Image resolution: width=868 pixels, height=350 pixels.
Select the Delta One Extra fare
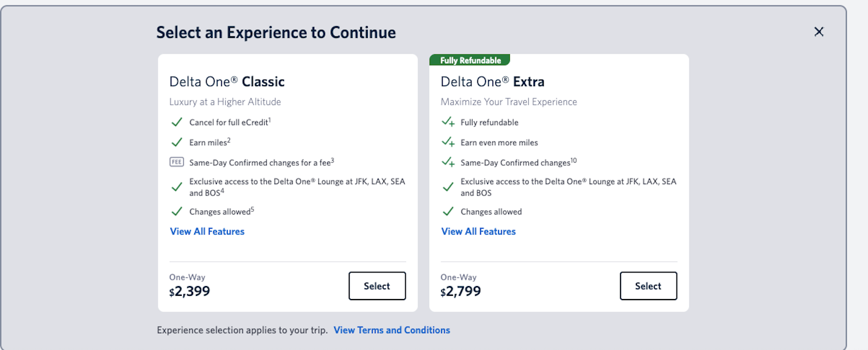pyautogui.click(x=648, y=286)
